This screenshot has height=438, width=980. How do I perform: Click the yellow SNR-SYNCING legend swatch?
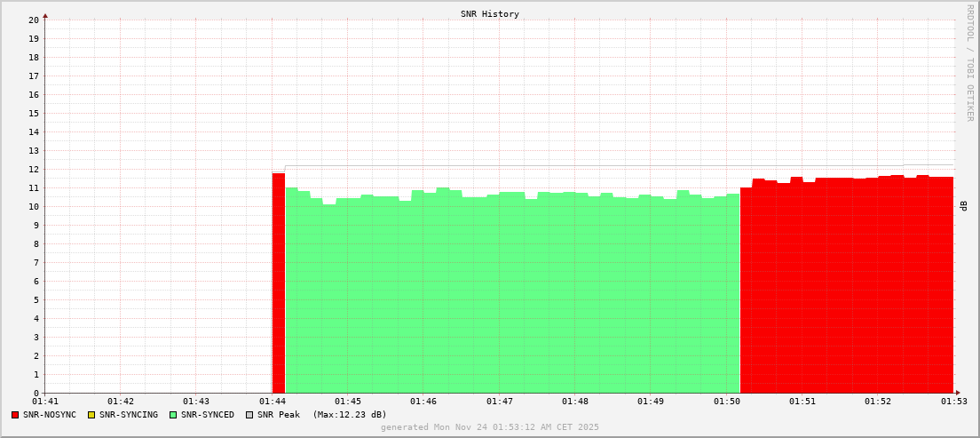(91, 415)
